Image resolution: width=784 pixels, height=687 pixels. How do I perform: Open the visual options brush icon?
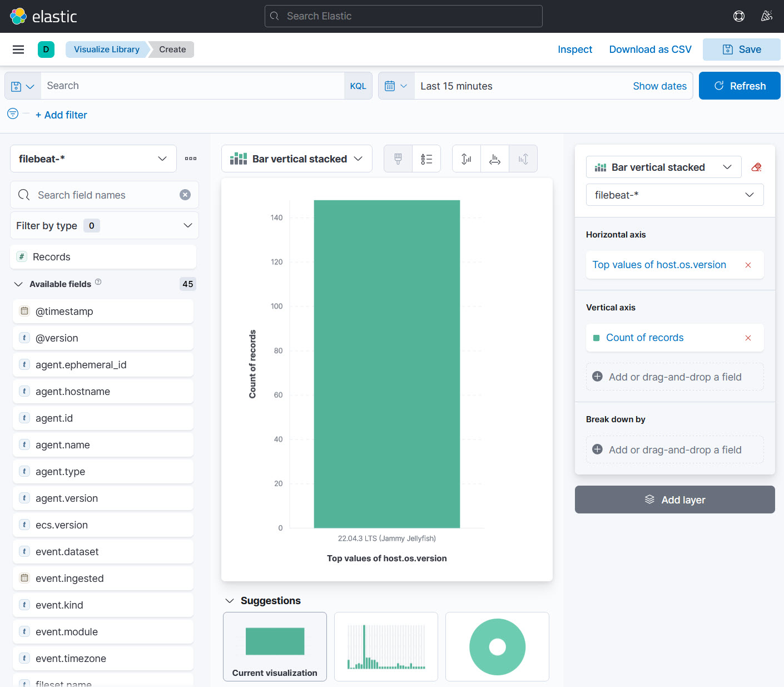(398, 159)
